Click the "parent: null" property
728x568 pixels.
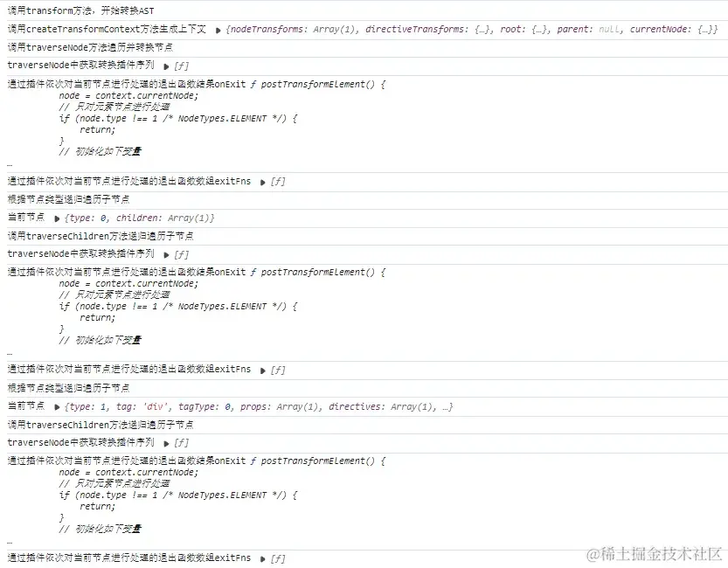(590, 29)
